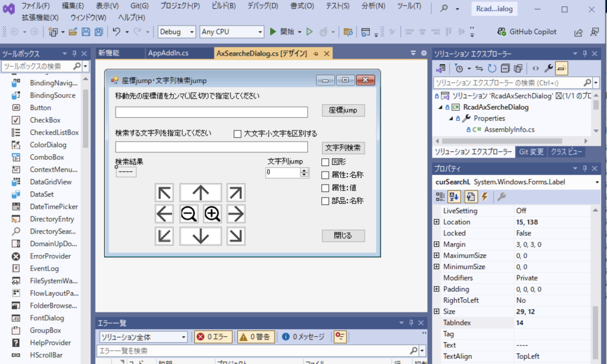
Task: Select the lower-left diagonal arrow button
Action: 164,236
